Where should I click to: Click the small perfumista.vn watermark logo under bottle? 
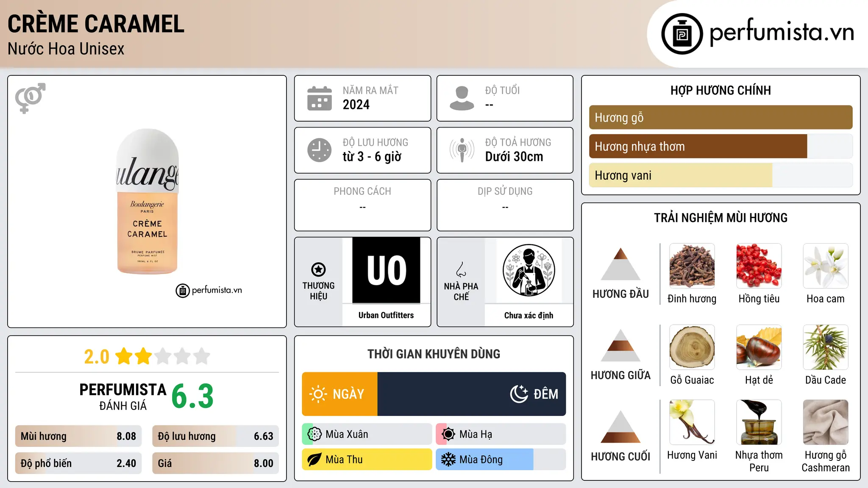click(x=209, y=291)
